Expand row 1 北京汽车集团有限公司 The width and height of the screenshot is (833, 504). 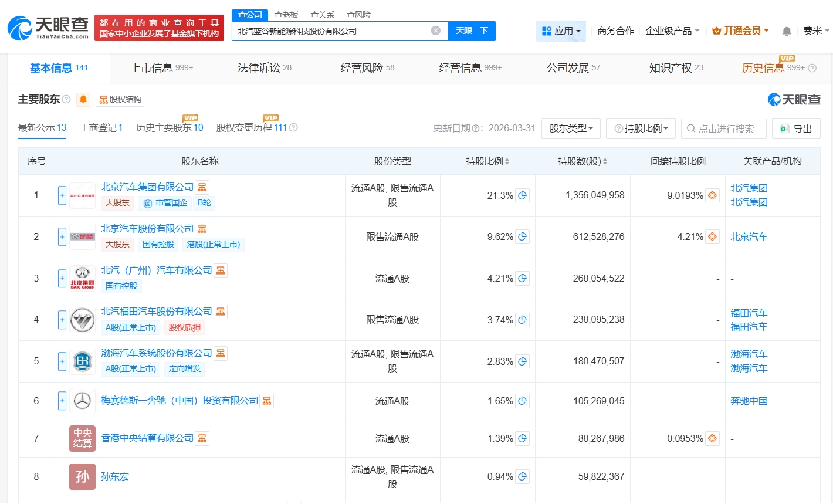coord(62,195)
